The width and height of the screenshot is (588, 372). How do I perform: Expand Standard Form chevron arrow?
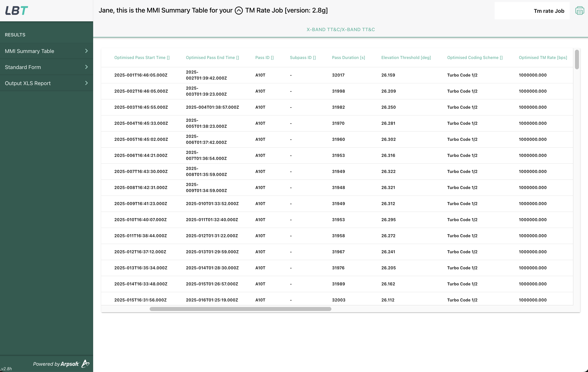click(86, 67)
